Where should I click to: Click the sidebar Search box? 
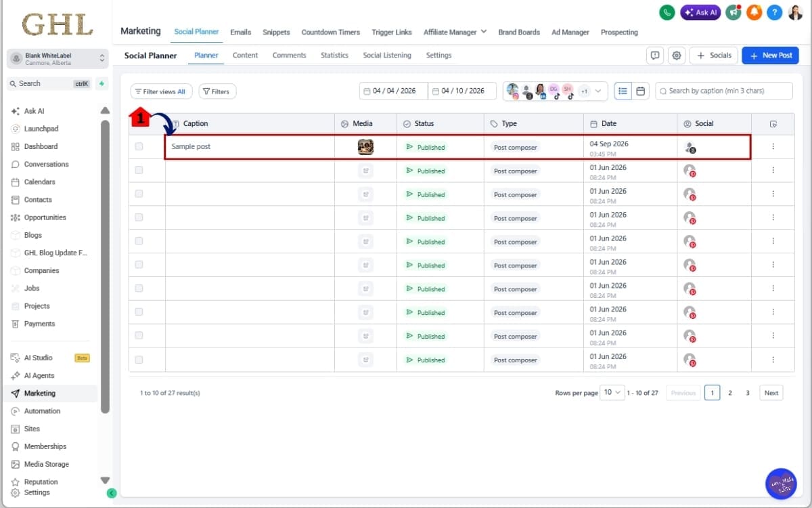click(x=49, y=84)
